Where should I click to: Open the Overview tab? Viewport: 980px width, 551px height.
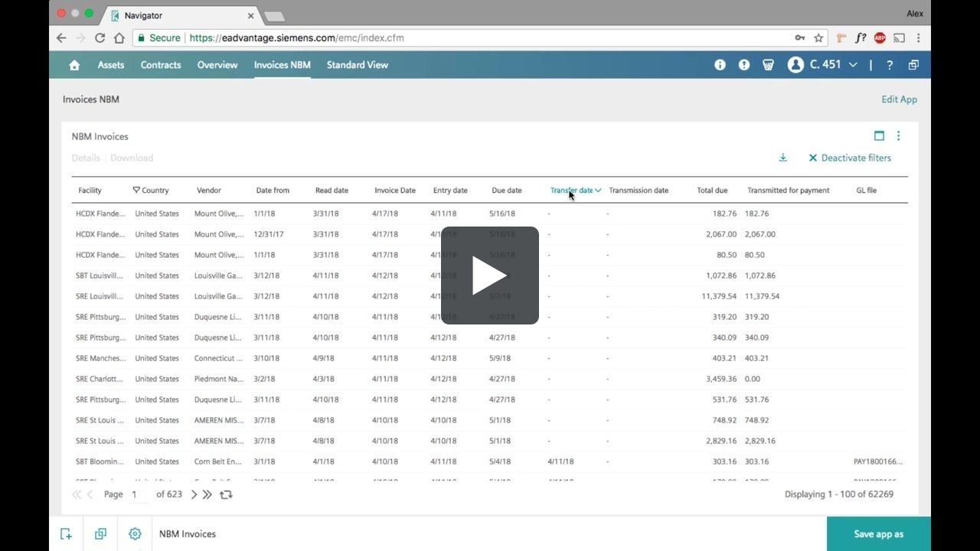[217, 65]
